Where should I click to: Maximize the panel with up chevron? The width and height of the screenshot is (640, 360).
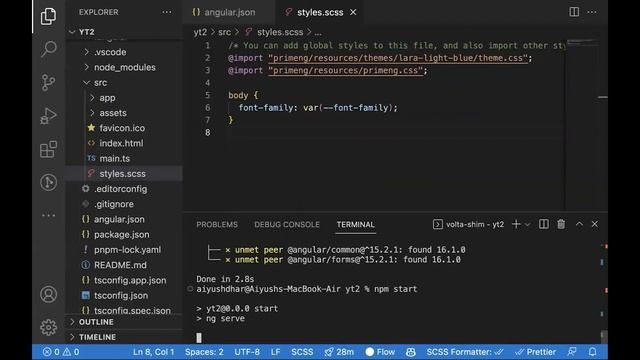579,224
